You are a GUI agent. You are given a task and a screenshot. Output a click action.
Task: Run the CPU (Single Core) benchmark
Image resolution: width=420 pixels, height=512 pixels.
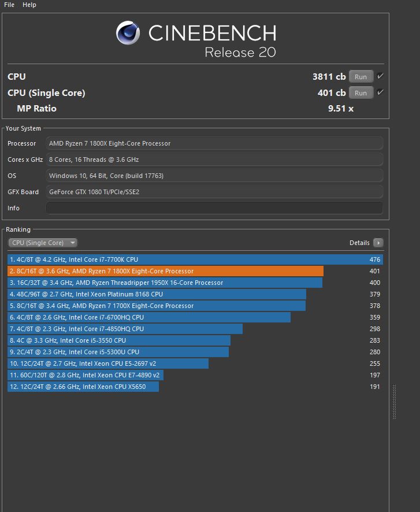(x=361, y=92)
